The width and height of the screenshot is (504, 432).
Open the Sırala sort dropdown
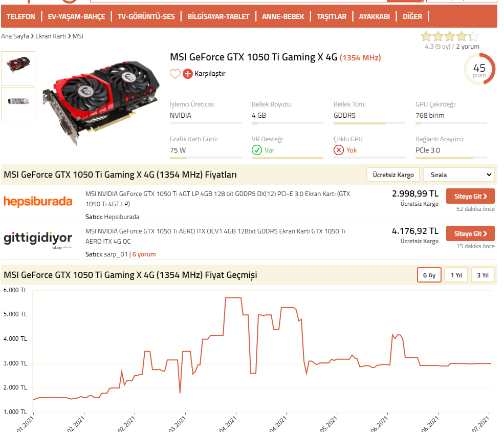(458, 175)
